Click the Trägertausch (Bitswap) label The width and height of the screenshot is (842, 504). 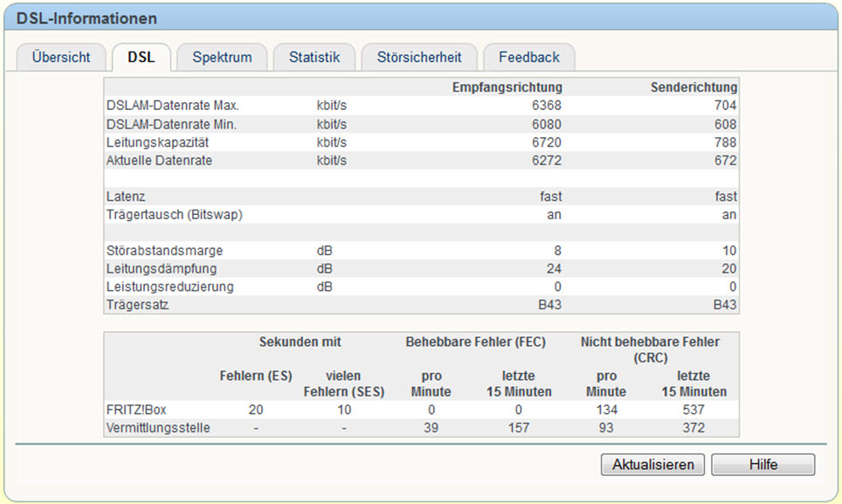click(175, 215)
